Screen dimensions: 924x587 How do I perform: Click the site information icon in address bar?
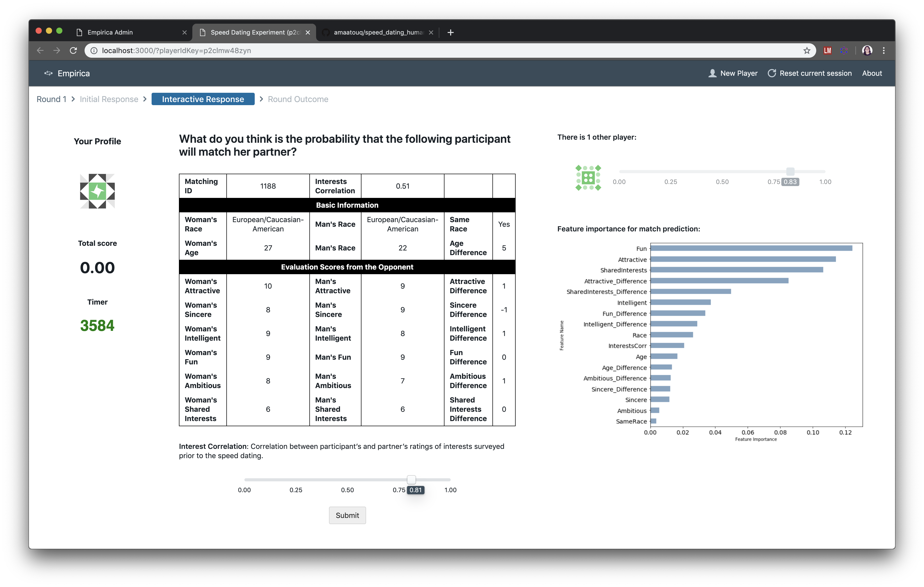click(94, 51)
